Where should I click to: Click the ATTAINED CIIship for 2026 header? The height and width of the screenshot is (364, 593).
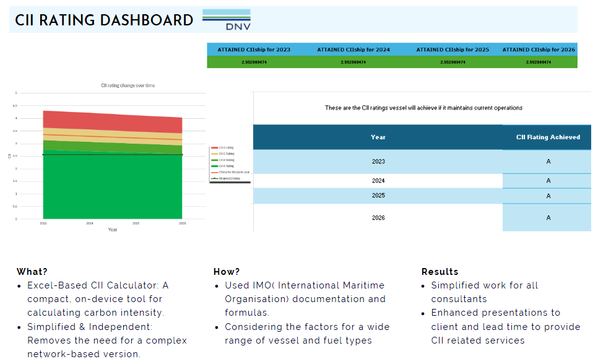pos(539,50)
